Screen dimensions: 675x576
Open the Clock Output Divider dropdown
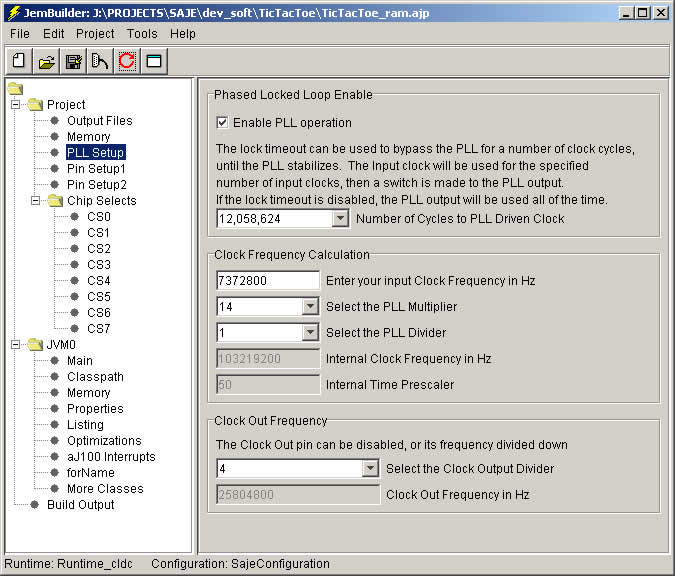tap(369, 468)
